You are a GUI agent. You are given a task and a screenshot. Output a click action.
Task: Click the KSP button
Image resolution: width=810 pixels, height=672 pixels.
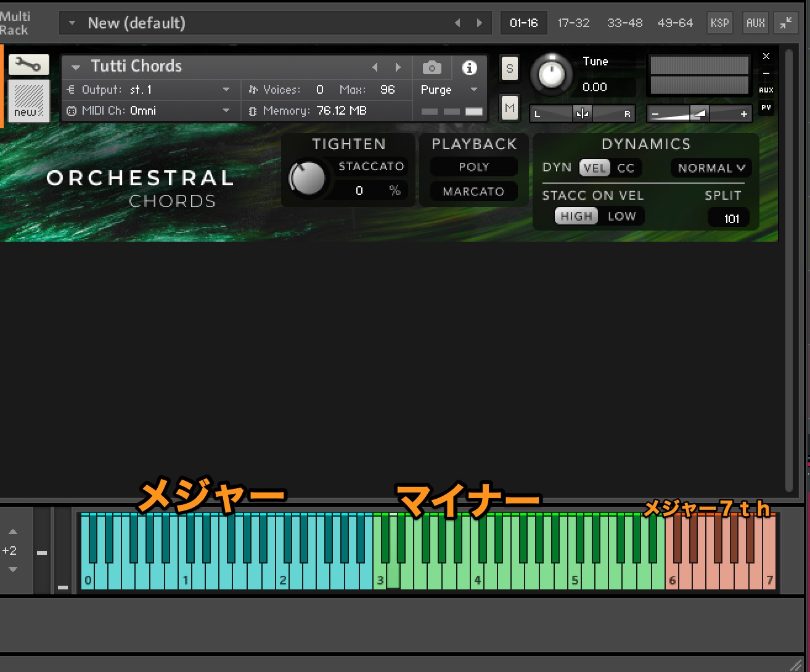pos(719,23)
